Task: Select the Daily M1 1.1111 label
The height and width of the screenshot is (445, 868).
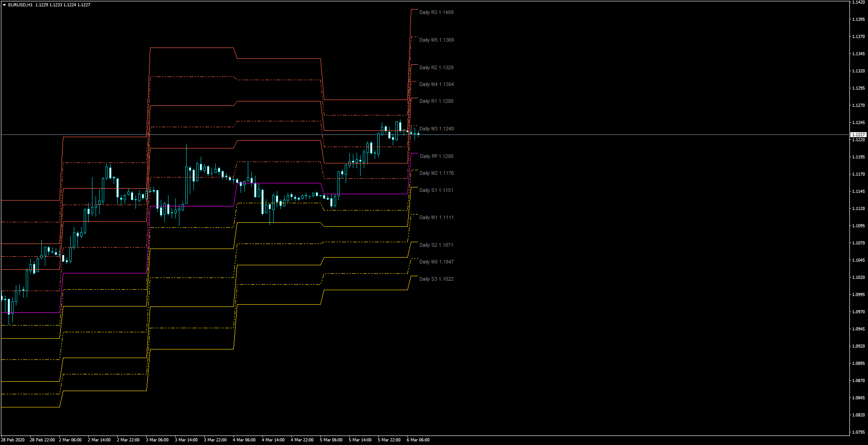Action: click(x=436, y=217)
